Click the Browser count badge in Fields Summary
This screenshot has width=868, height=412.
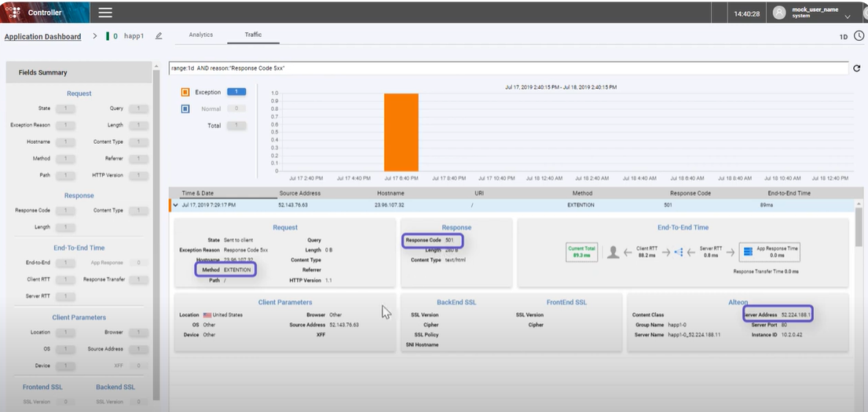pyautogui.click(x=138, y=333)
